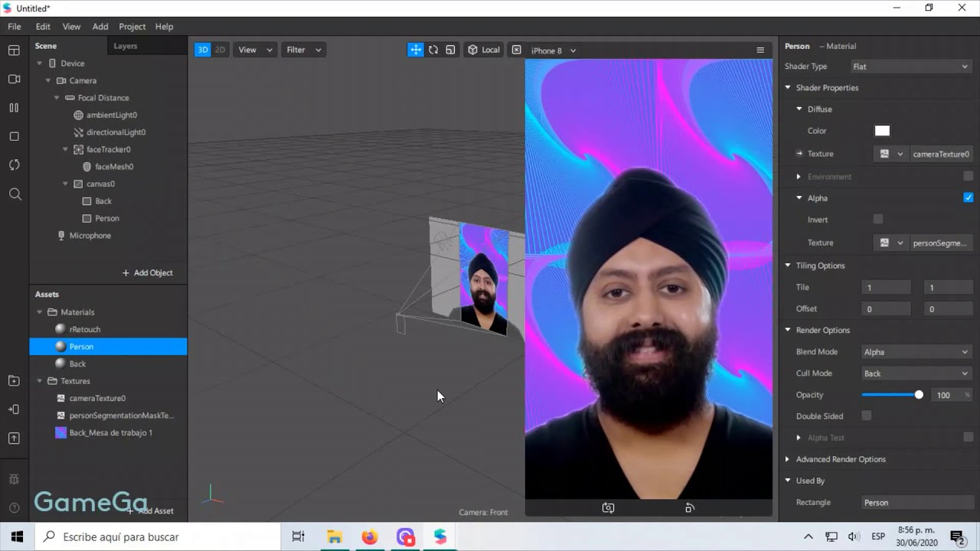Open the iPhone 8 device dropdown
This screenshot has width=980, height=551.
554,51
